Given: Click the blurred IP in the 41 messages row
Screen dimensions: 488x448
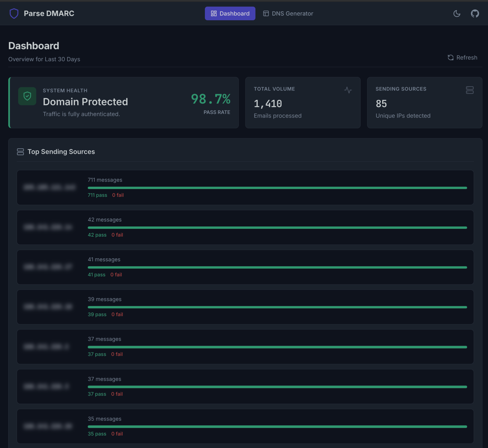Looking at the screenshot, I should click(x=48, y=267).
